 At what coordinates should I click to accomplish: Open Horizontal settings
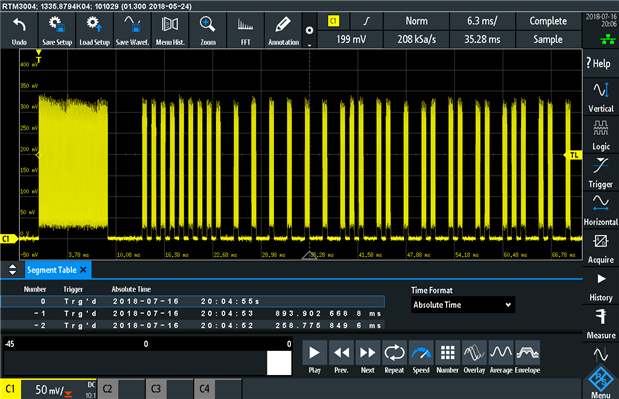click(x=601, y=210)
